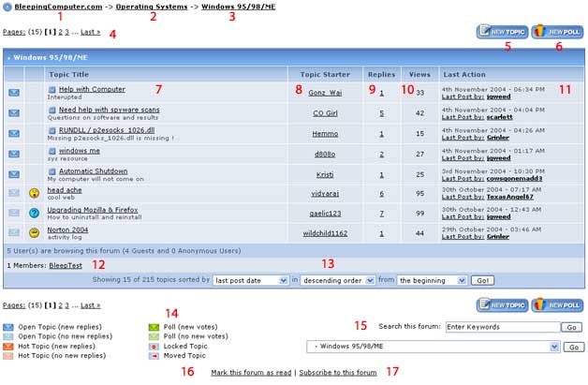The width and height of the screenshot is (588, 385).
Task: Open member BleepTest profile
Action: 66,266
